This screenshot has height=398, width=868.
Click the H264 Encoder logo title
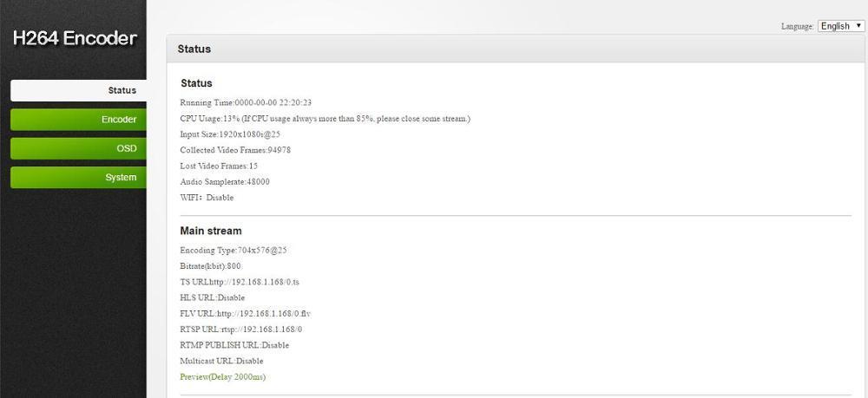(x=75, y=38)
